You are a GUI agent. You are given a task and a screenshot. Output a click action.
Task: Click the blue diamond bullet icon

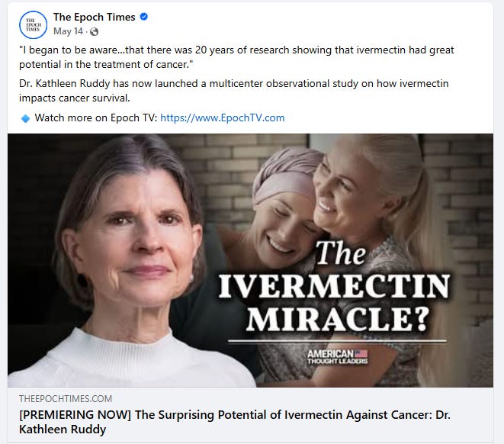(25, 118)
